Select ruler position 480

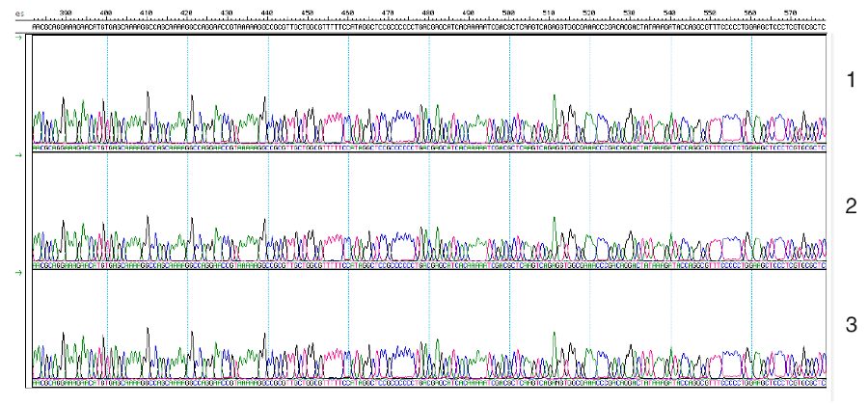click(x=428, y=13)
